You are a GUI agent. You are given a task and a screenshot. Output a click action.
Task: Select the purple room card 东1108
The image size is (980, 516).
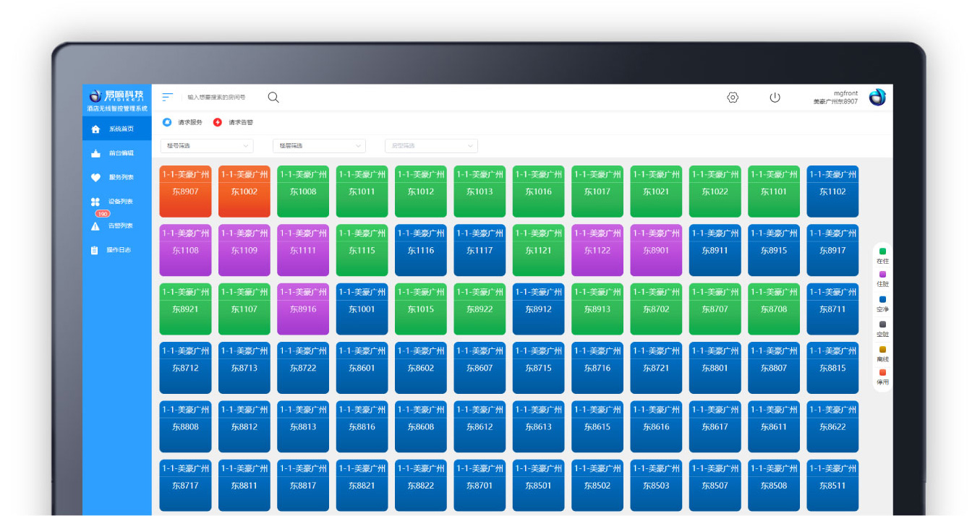tap(185, 250)
